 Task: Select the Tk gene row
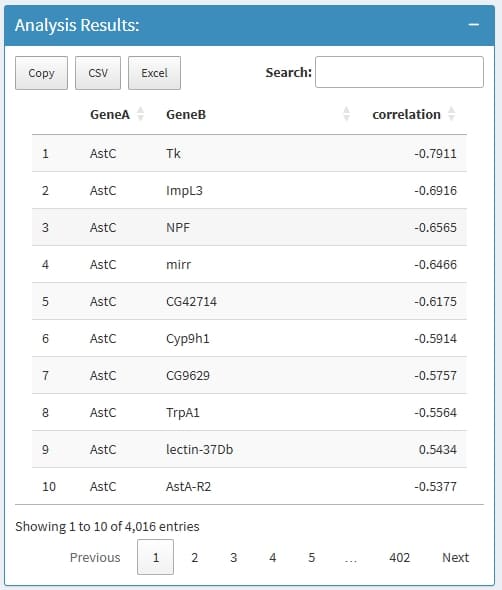249,154
